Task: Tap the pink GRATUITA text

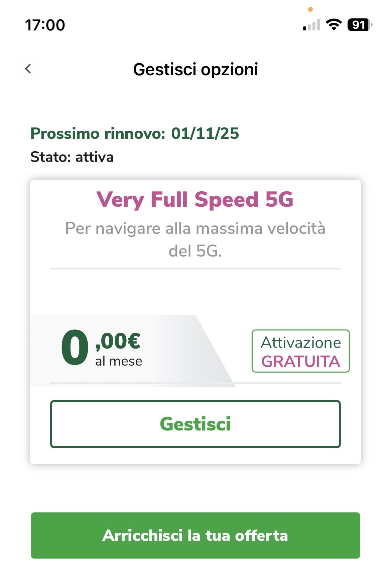Action: (x=301, y=362)
